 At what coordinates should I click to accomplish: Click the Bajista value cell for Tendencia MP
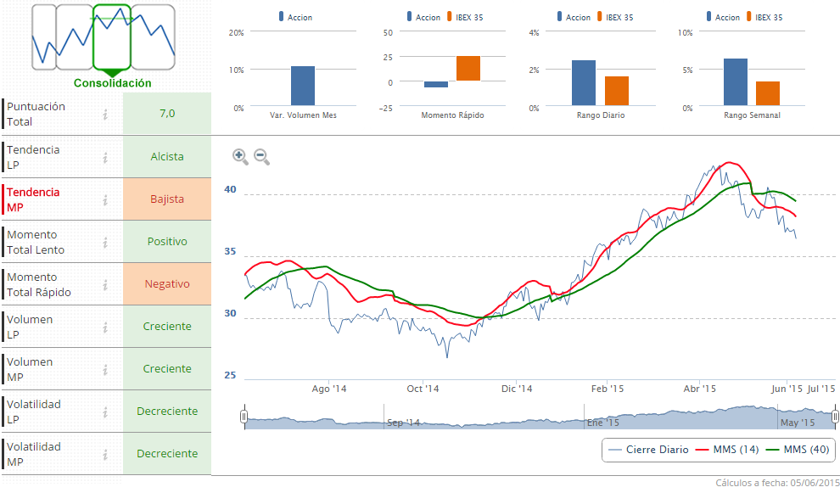click(167, 199)
